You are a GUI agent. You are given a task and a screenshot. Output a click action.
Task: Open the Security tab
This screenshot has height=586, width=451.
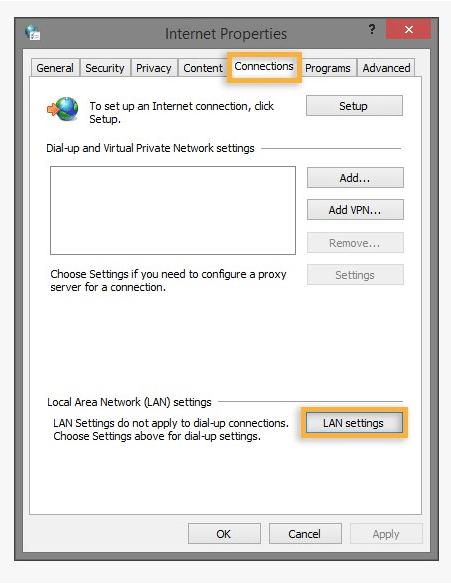coord(105,68)
